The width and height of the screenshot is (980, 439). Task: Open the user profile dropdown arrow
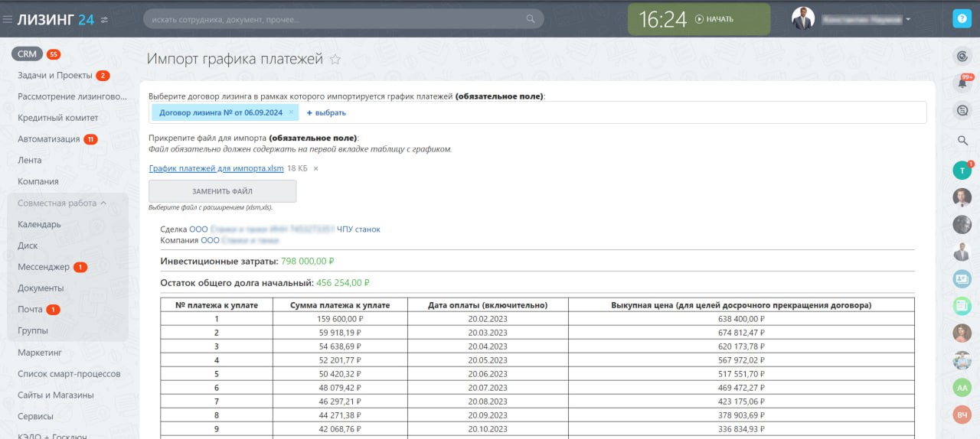coord(908,19)
